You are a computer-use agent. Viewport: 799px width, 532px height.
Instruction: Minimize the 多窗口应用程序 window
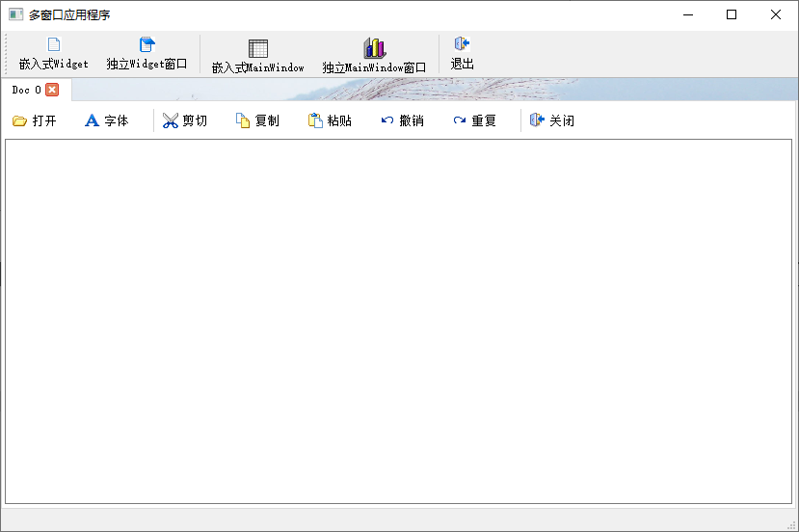point(688,14)
